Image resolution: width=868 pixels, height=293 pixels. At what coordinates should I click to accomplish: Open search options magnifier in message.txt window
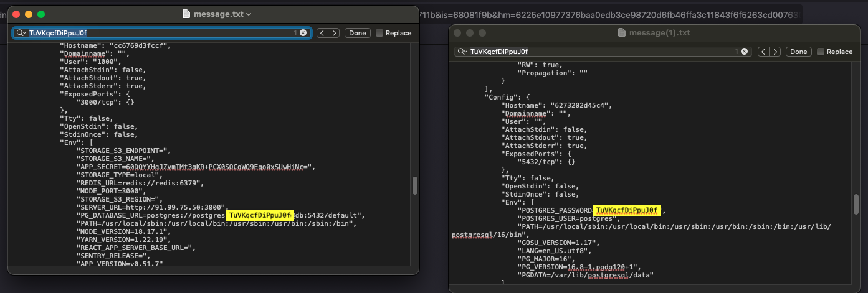[21, 33]
